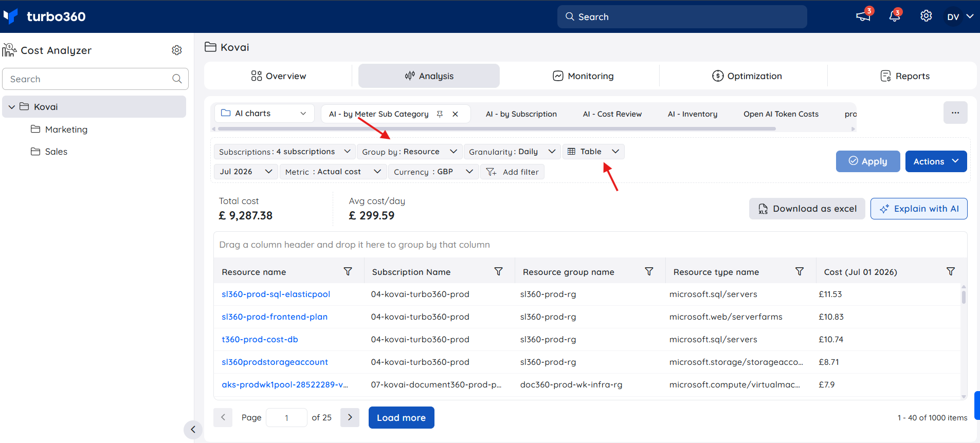Click the doc360-prod-wk-infra-rg cell
Image resolution: width=980 pixels, height=443 pixels.
(571, 384)
